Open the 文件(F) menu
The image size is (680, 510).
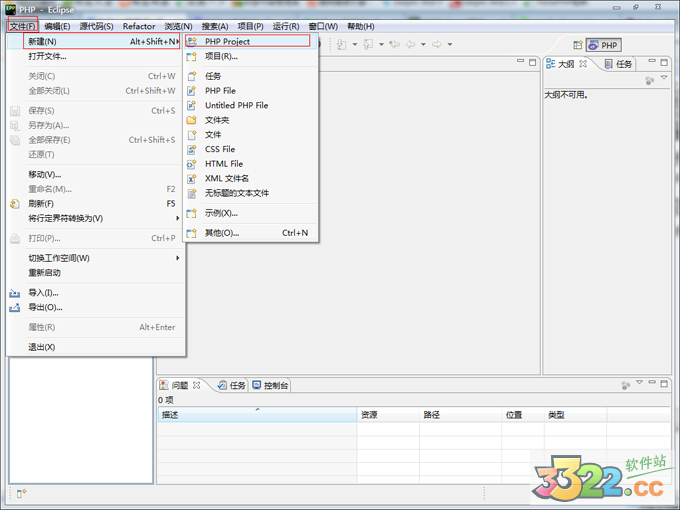[23, 26]
